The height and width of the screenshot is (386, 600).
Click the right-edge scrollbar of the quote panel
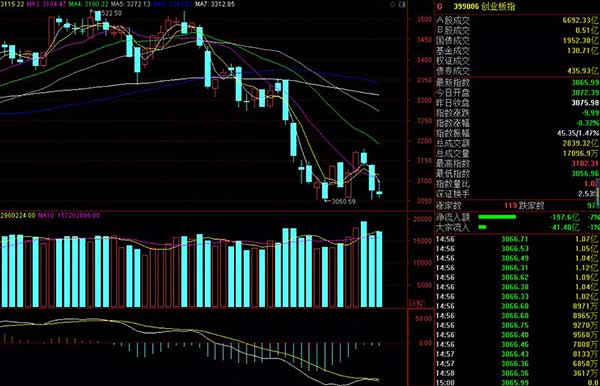(598, 187)
